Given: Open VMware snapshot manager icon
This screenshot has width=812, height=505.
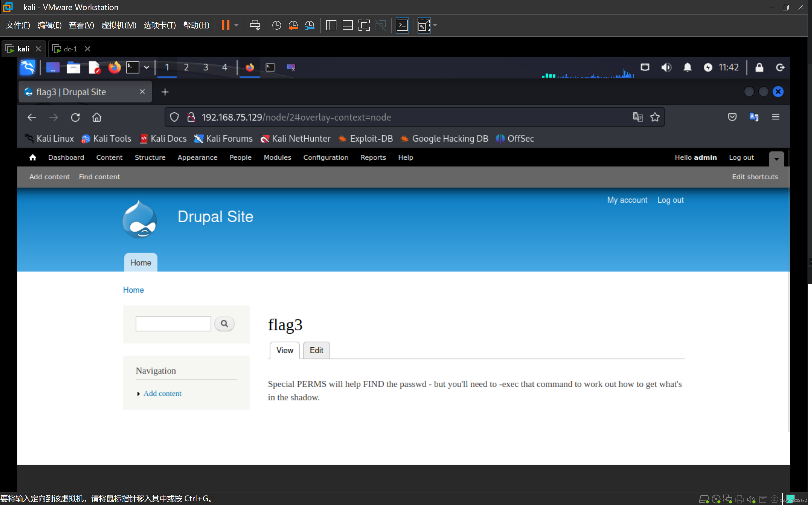Looking at the screenshot, I should [x=310, y=25].
